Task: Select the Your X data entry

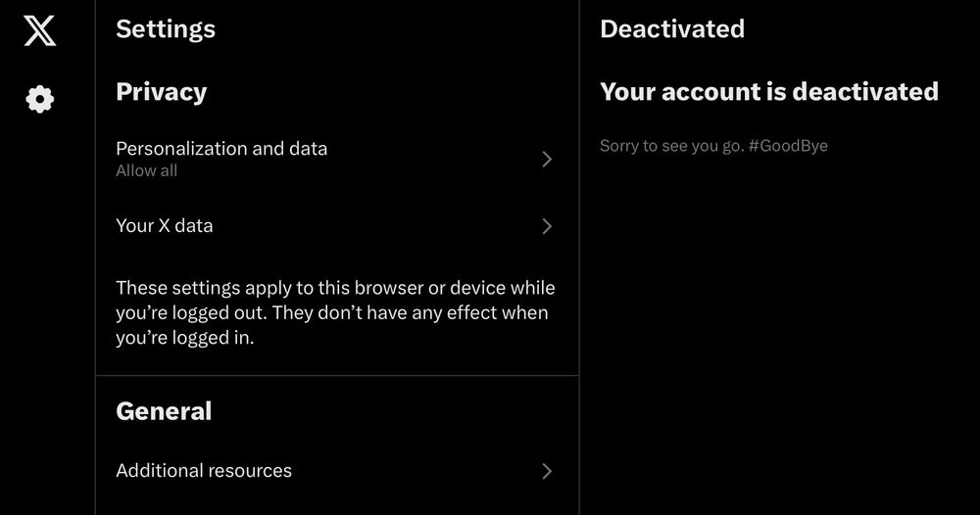Action: [x=337, y=226]
